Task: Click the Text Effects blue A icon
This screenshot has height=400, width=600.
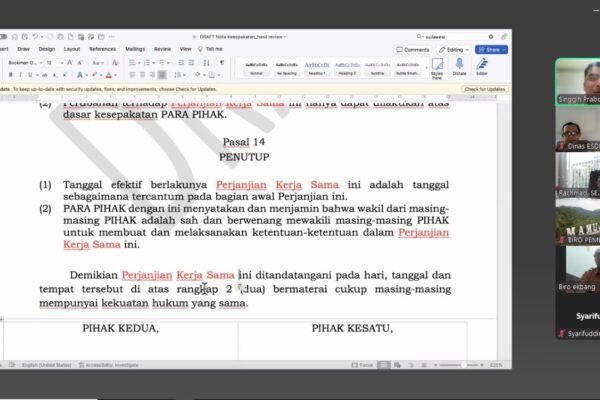Action: click(x=80, y=75)
